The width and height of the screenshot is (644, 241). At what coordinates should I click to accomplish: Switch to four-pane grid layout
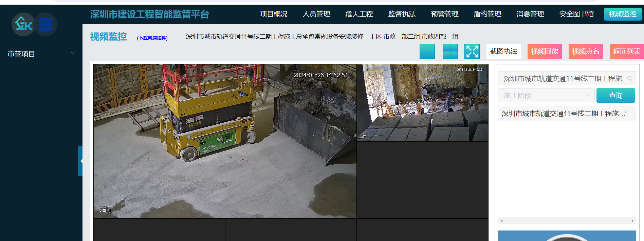pyautogui.click(x=450, y=52)
